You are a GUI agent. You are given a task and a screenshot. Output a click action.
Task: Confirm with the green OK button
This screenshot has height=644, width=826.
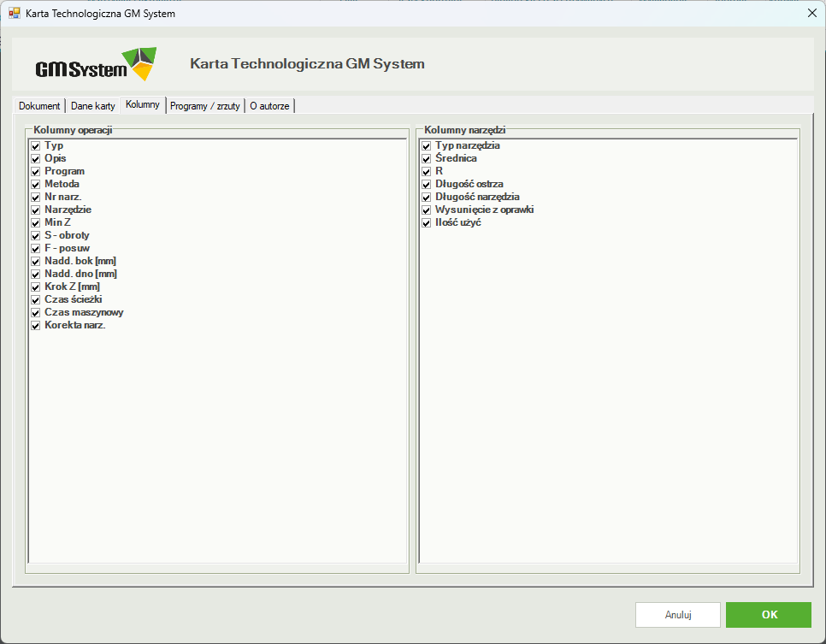pyautogui.click(x=769, y=615)
